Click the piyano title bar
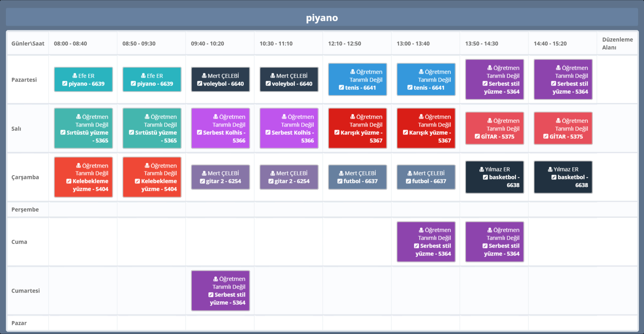 click(322, 18)
